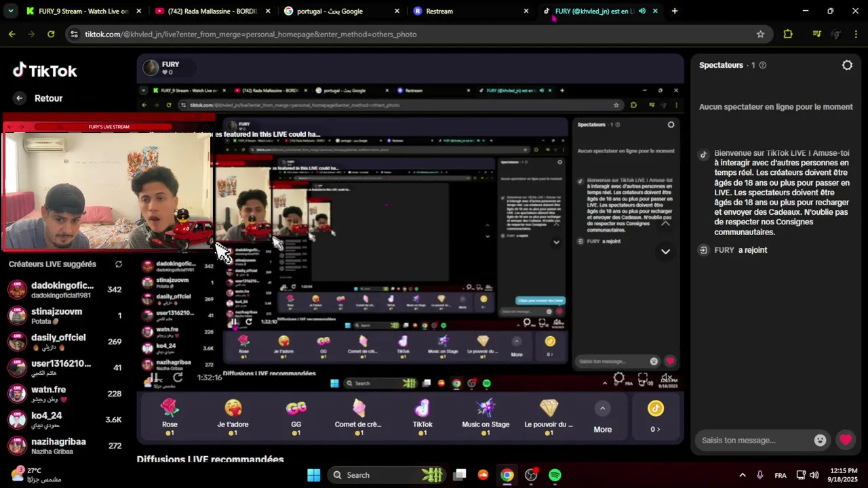Open Windows Start menu
868x488 pixels.
[x=313, y=475]
